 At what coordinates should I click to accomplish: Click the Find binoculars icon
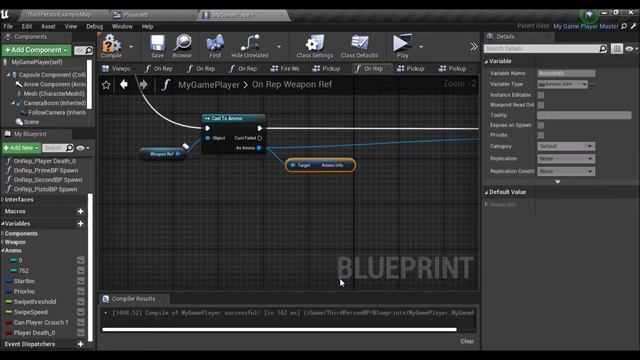coord(215,43)
